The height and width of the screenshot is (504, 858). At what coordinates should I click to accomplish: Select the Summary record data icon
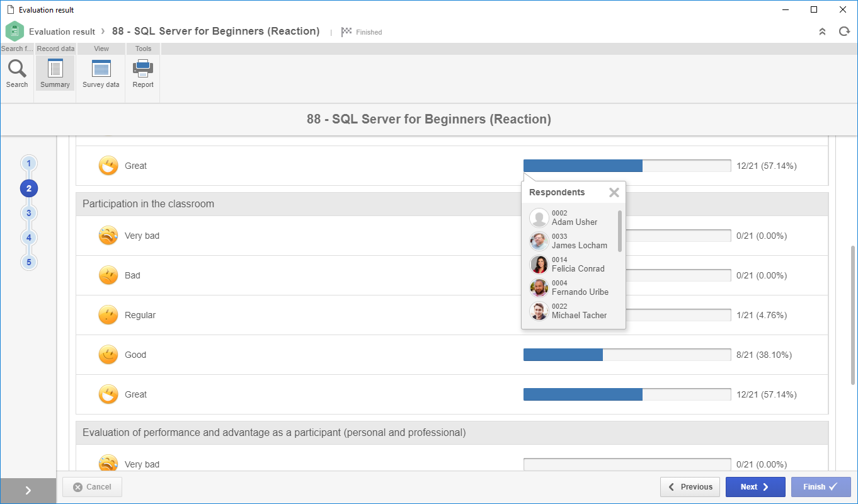[55, 73]
